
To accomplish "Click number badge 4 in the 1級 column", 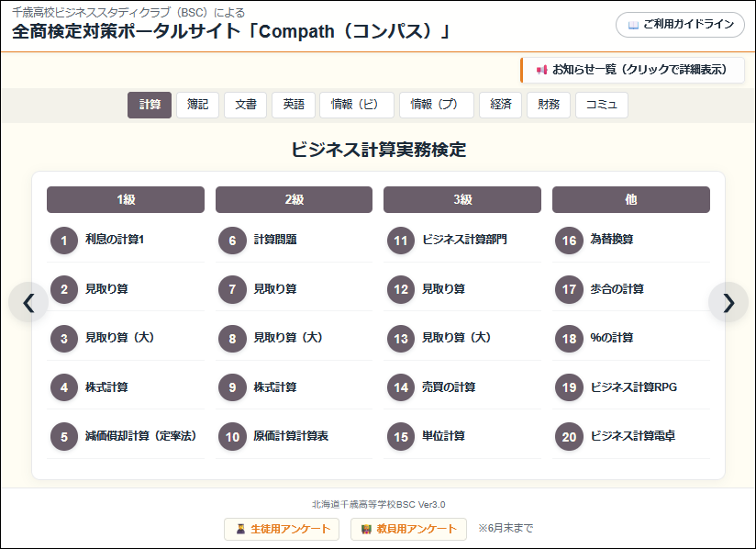I will pyautogui.click(x=64, y=387).
